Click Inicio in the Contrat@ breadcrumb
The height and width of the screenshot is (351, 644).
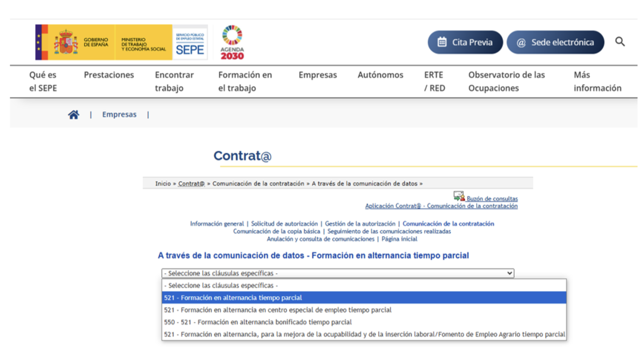[x=163, y=184]
